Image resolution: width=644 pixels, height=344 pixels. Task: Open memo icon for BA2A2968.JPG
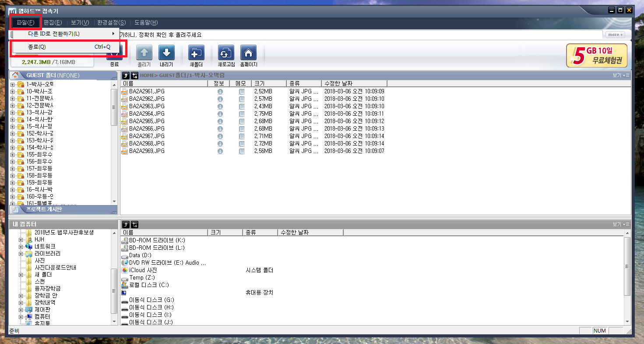[241, 144]
